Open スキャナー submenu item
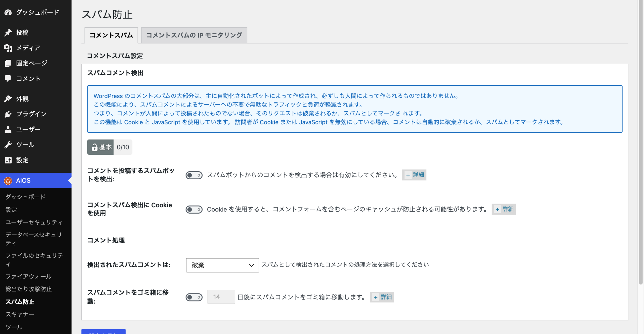644x334 pixels. click(x=20, y=314)
